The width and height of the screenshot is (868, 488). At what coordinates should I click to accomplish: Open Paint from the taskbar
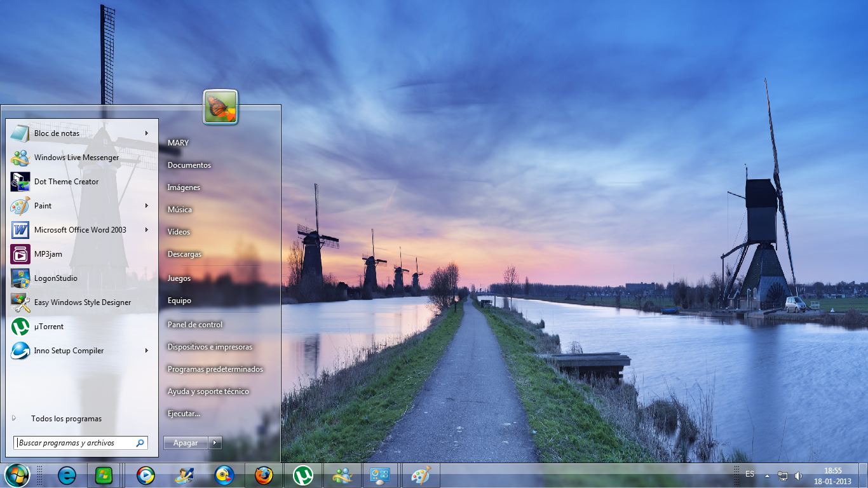click(x=421, y=475)
